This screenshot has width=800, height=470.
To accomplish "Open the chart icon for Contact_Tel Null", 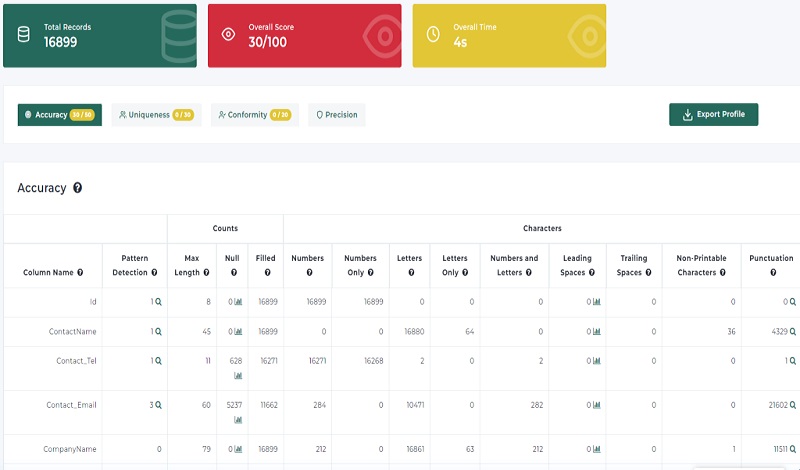I will point(238,376).
